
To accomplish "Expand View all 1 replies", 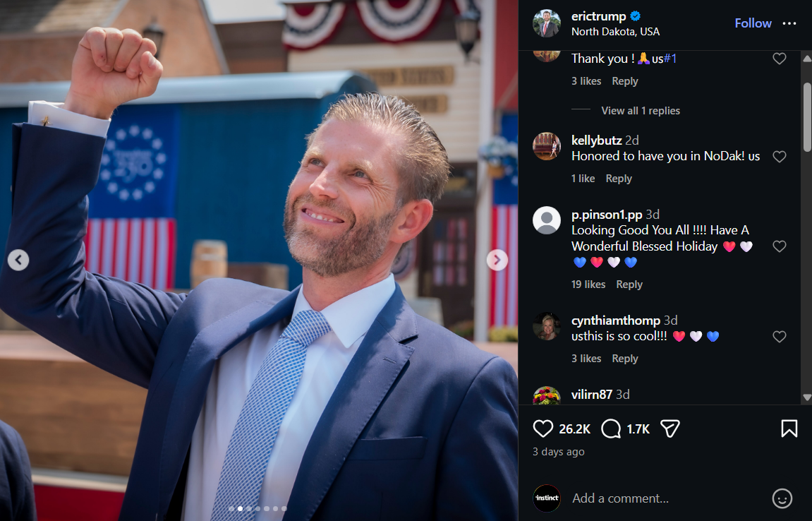I will [x=641, y=110].
